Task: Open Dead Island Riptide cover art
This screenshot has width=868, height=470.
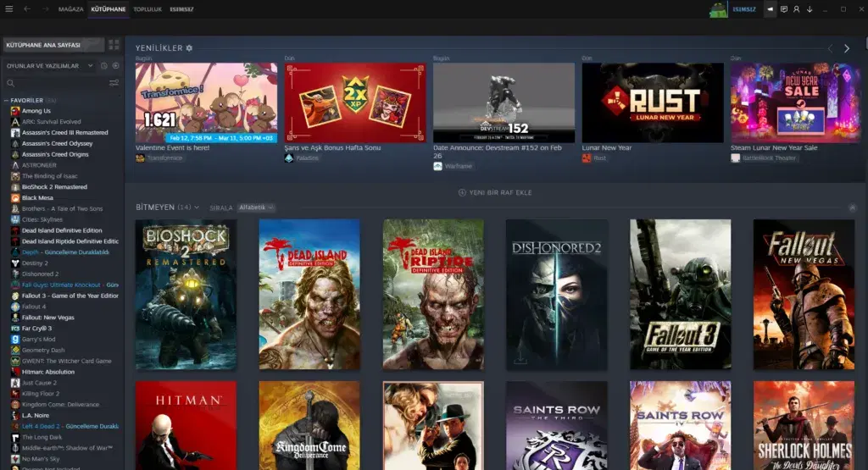Action: click(433, 294)
